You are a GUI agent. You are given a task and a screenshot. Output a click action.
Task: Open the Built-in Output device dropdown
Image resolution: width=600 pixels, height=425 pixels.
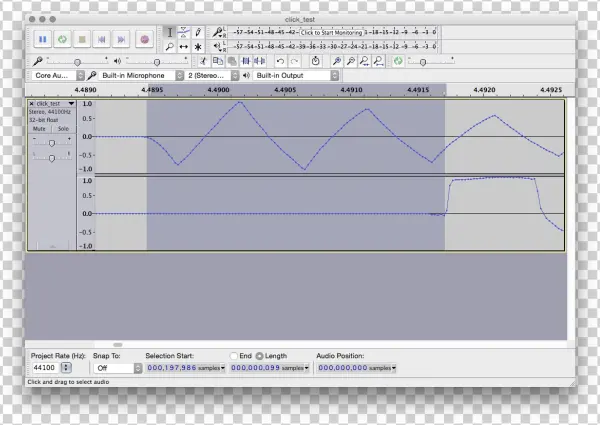click(x=295, y=75)
